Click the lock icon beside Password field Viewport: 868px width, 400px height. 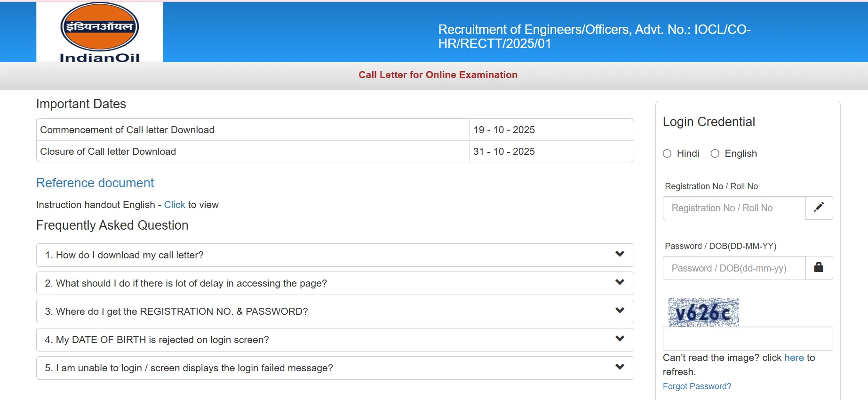819,267
